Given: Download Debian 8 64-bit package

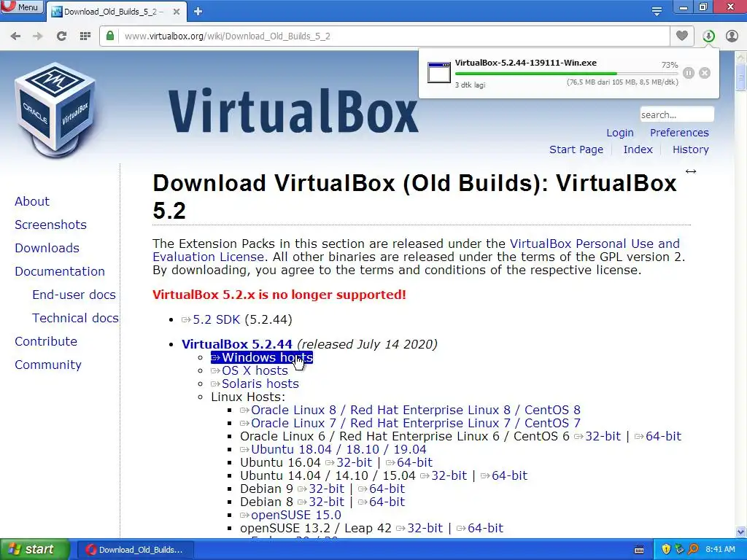Looking at the screenshot, I should click(381, 502).
